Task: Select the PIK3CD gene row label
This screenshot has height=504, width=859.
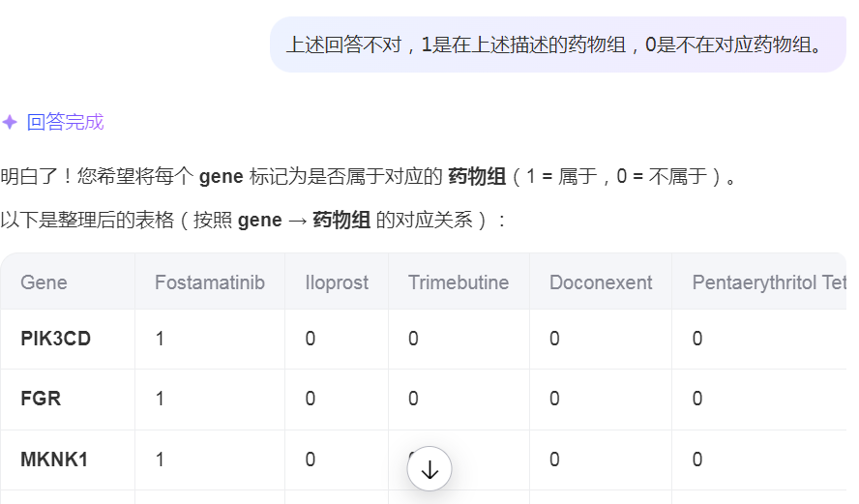Action: click(x=56, y=339)
